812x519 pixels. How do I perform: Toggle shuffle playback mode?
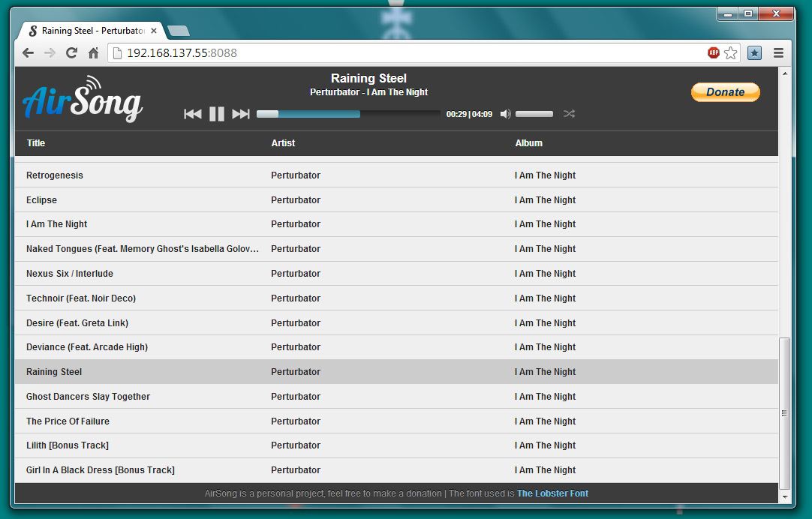pyautogui.click(x=569, y=114)
